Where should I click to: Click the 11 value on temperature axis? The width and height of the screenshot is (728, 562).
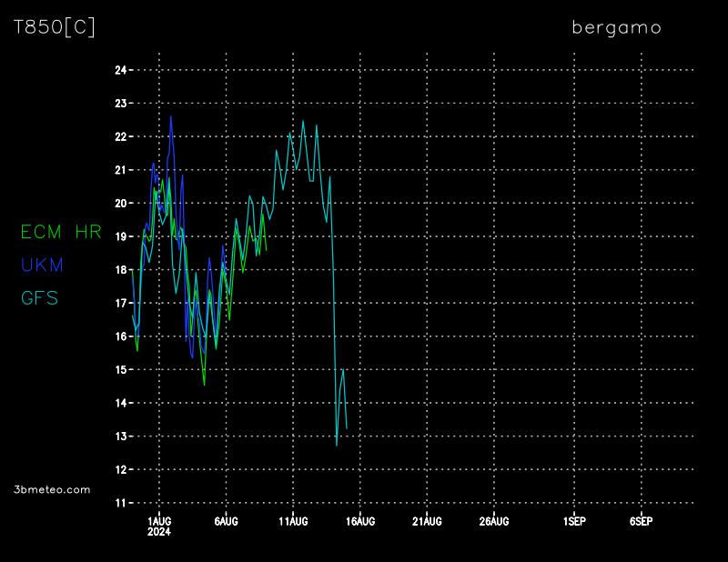(120, 503)
